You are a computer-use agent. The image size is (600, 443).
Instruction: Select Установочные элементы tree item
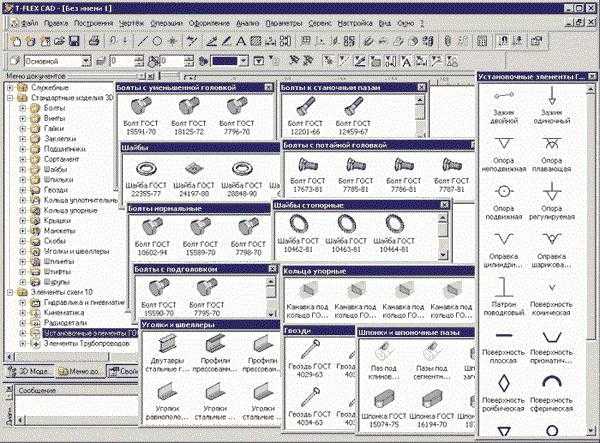click(90, 333)
